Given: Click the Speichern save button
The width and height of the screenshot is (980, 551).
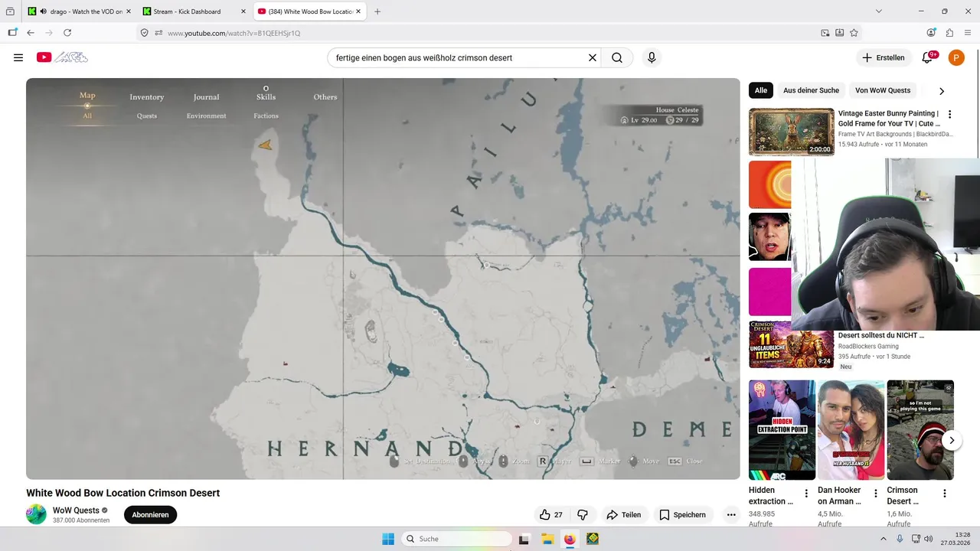Looking at the screenshot, I should pos(683,515).
